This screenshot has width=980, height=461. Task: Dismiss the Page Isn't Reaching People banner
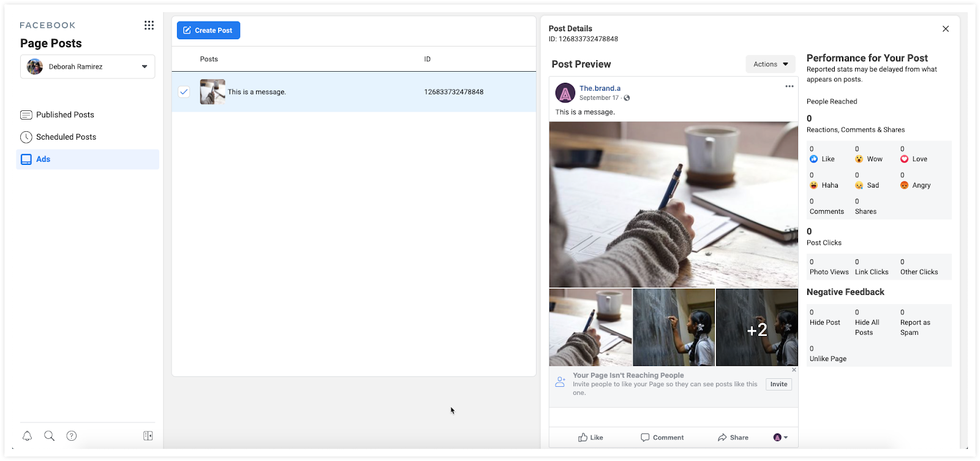[x=794, y=370]
